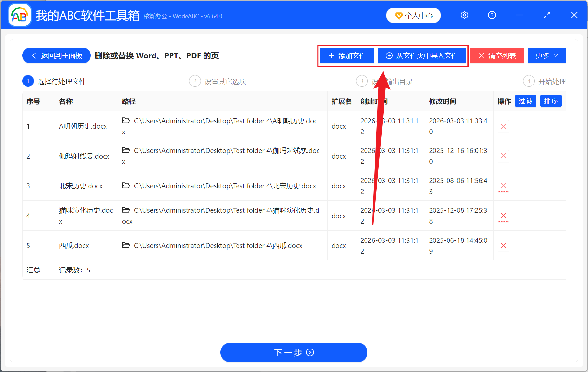Click the fullscreen expand arrows icon

tap(547, 15)
